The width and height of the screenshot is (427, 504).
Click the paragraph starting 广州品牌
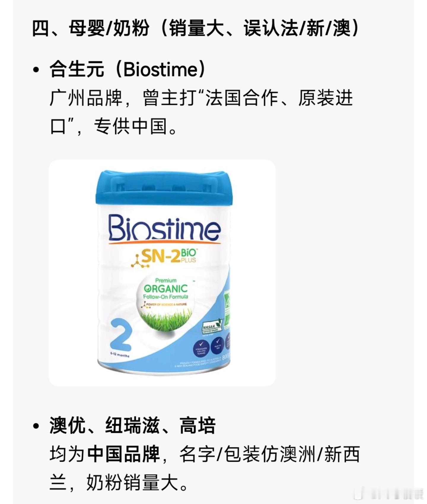[x=201, y=112]
